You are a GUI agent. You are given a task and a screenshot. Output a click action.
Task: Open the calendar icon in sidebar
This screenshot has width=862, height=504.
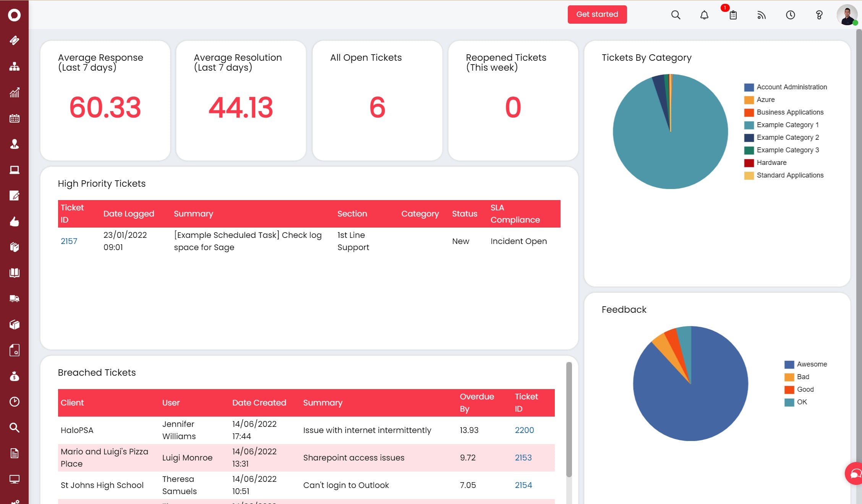[14, 118]
